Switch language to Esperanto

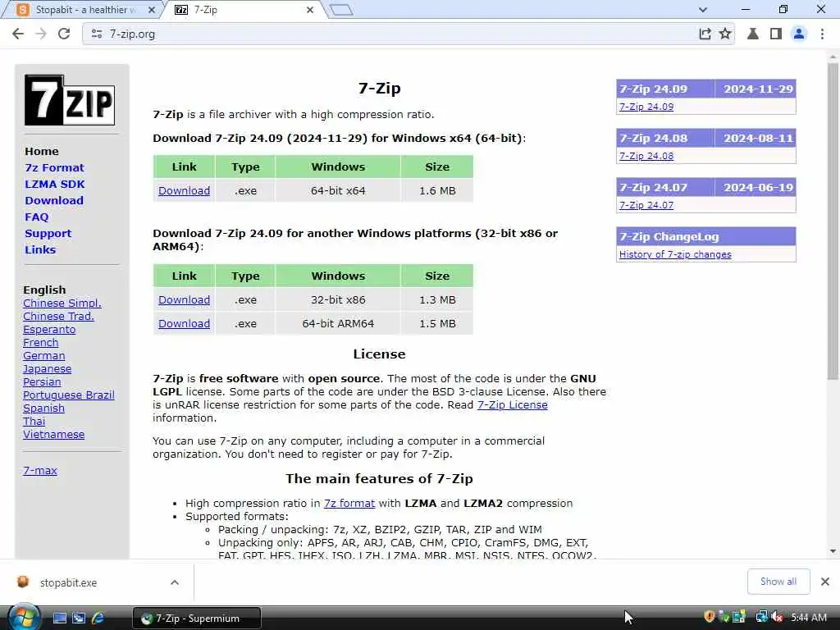click(49, 330)
